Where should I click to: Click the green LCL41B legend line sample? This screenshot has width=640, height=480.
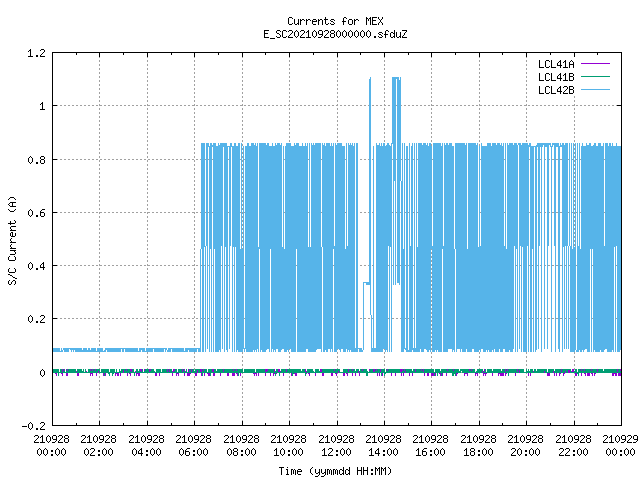595,77
